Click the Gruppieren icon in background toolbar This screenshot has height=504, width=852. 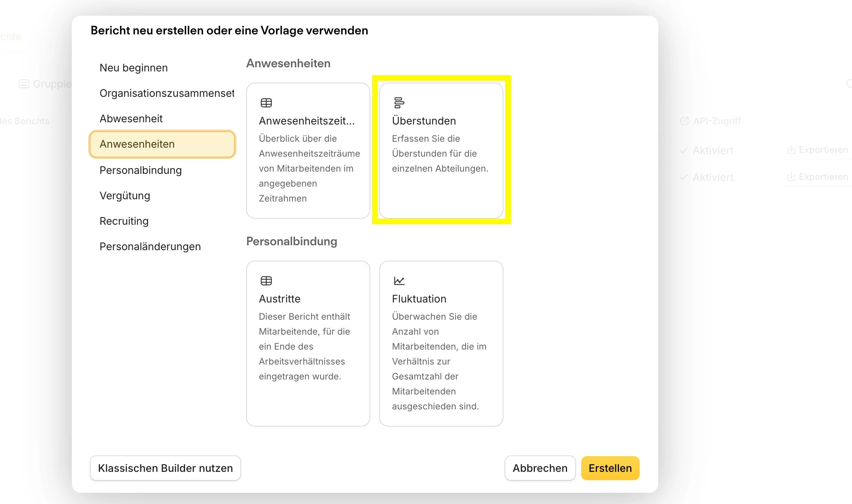24,84
